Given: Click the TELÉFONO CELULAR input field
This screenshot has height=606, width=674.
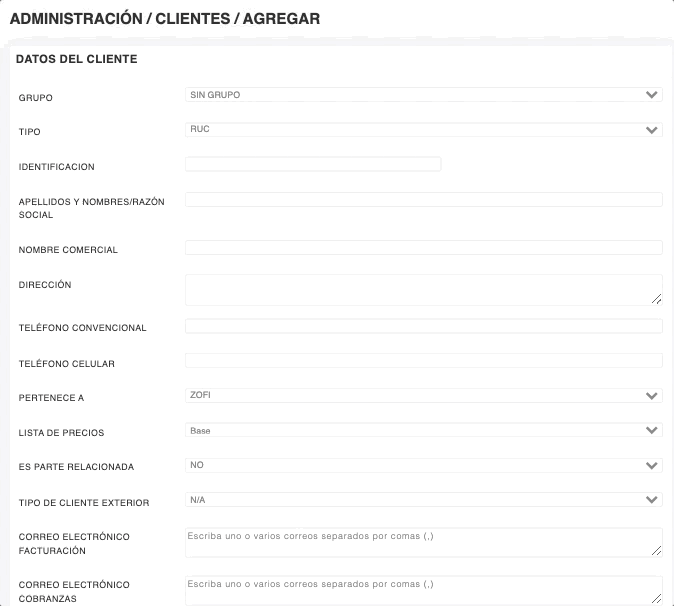Looking at the screenshot, I should point(423,361).
